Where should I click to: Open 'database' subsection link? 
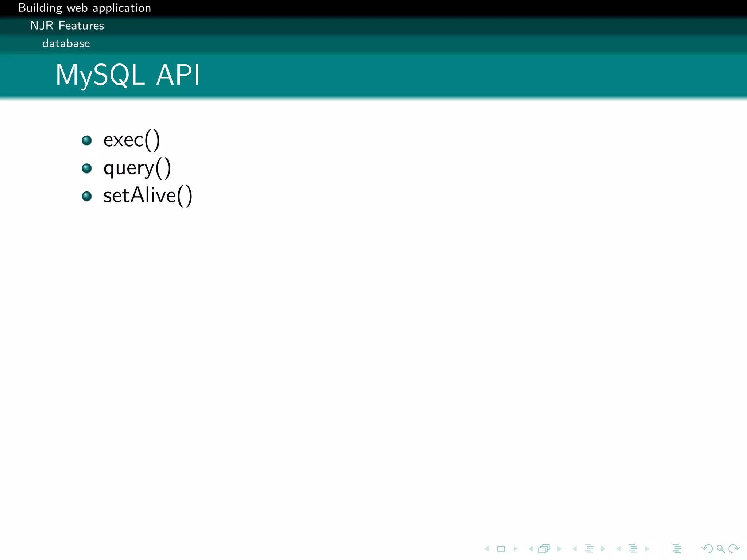[66, 43]
